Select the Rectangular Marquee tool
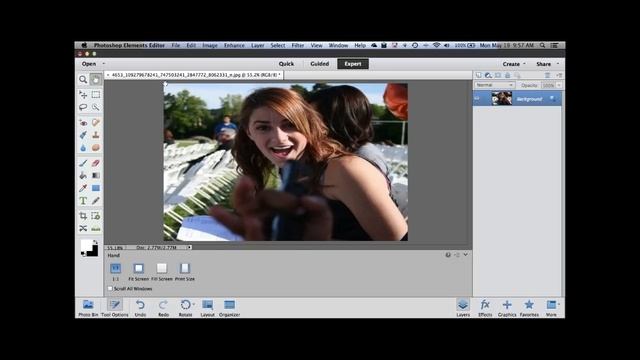The image size is (640, 360). (x=96, y=95)
